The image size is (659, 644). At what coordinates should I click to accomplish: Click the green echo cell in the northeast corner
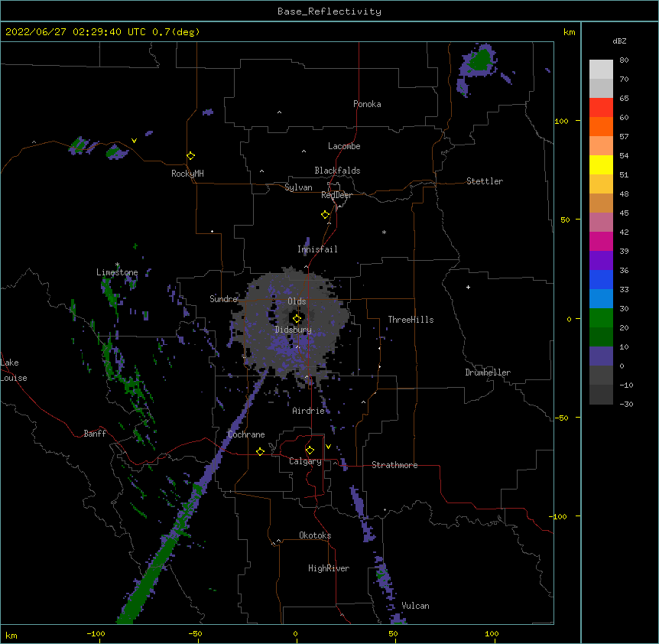479,60
